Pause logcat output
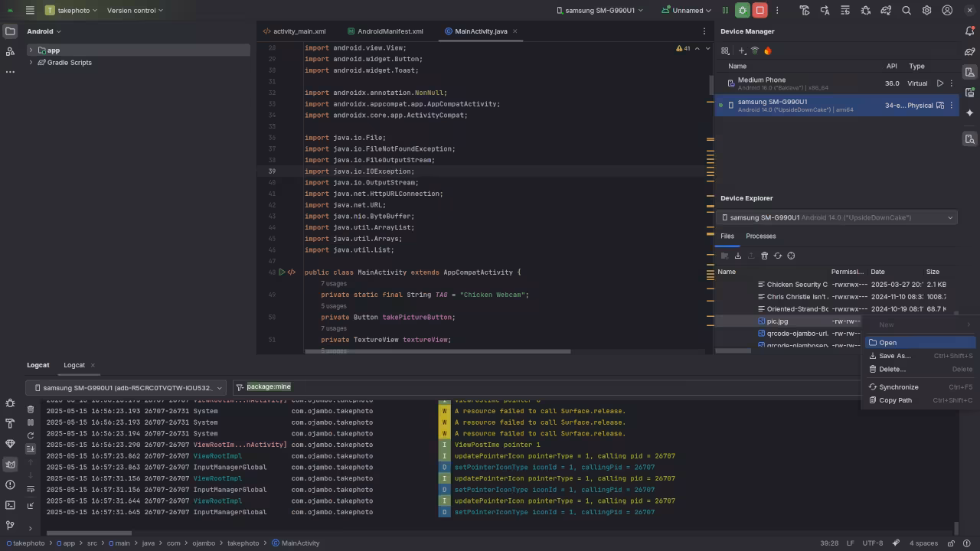980x551 pixels. tap(31, 422)
